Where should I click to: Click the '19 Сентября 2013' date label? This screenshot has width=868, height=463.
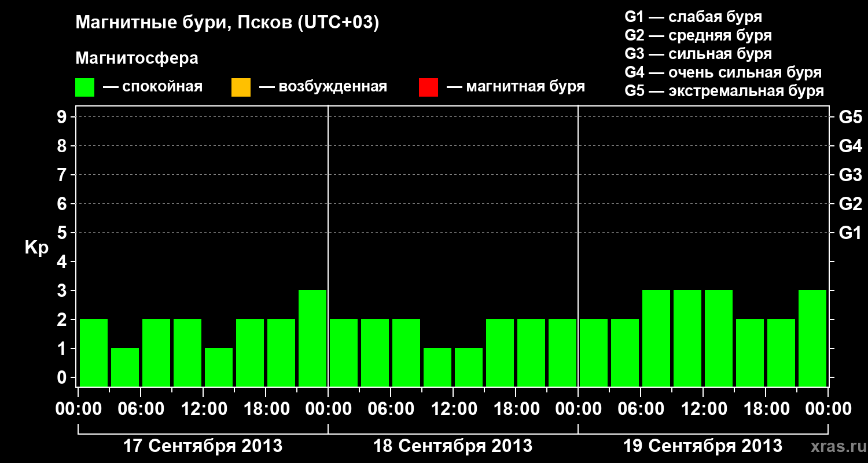703,446
